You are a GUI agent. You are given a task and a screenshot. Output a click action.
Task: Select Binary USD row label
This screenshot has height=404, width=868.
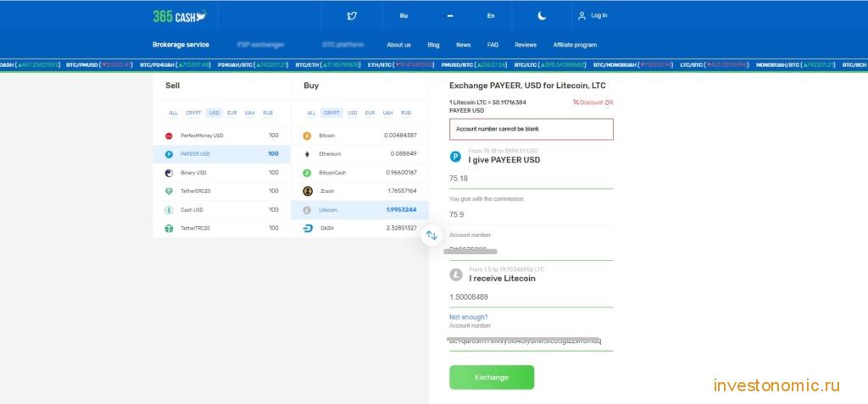pos(193,173)
